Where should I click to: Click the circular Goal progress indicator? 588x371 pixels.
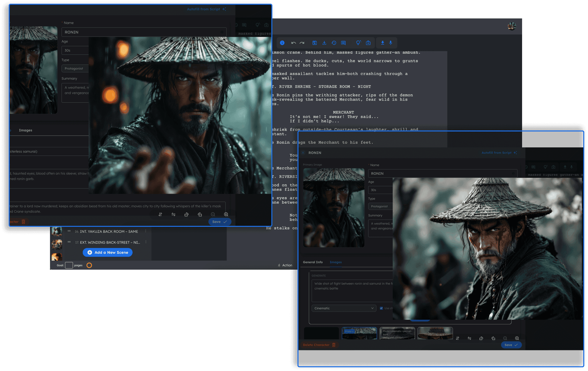click(x=89, y=265)
